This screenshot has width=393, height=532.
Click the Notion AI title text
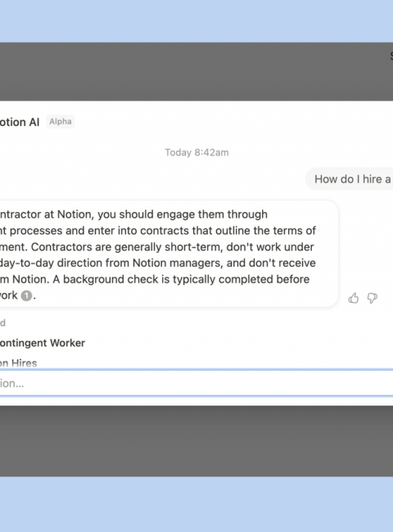[x=20, y=122]
